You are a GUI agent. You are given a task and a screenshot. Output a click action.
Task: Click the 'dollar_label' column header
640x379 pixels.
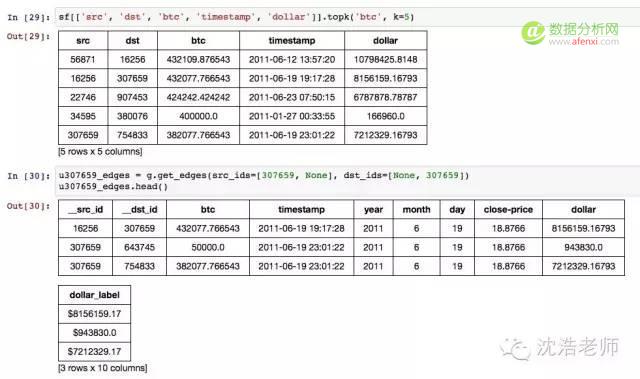click(x=94, y=295)
